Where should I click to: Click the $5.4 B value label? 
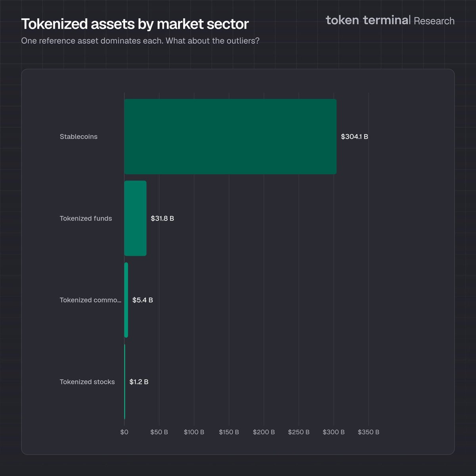tap(142, 300)
